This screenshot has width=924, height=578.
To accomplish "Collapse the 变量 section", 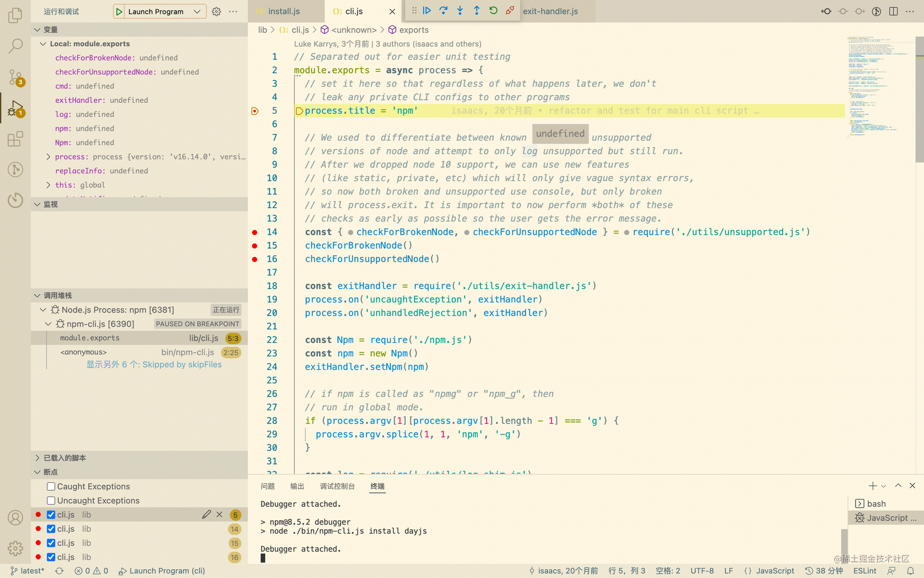I will point(37,30).
